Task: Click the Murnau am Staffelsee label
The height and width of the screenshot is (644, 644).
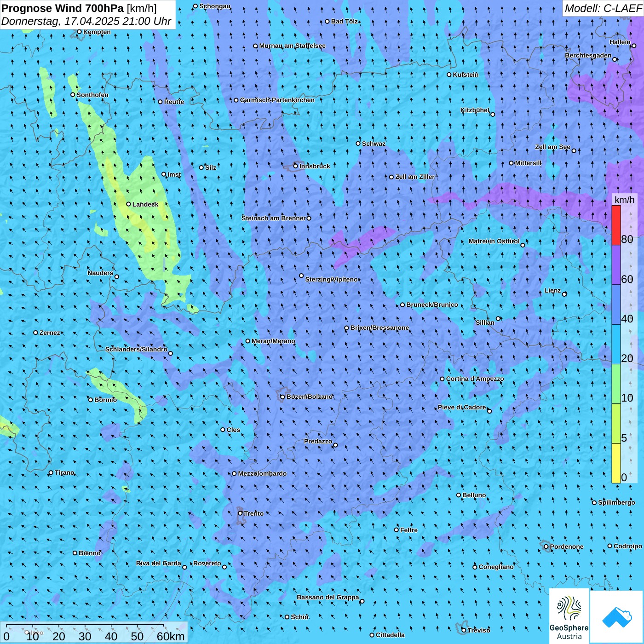Action: point(292,46)
